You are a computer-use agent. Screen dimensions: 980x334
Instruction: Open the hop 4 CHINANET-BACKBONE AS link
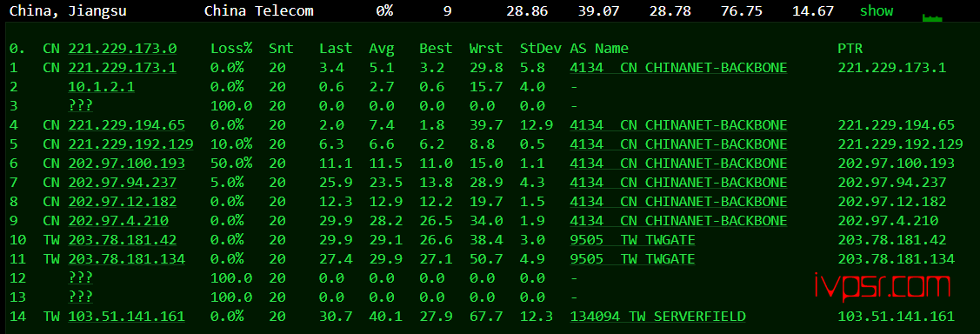pos(678,125)
